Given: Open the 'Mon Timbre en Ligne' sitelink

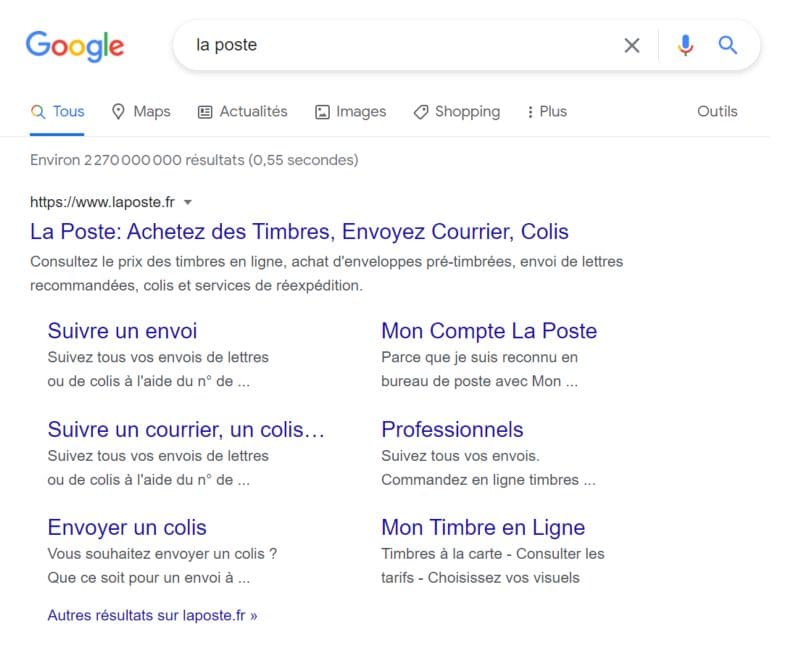Looking at the screenshot, I should (x=483, y=528).
